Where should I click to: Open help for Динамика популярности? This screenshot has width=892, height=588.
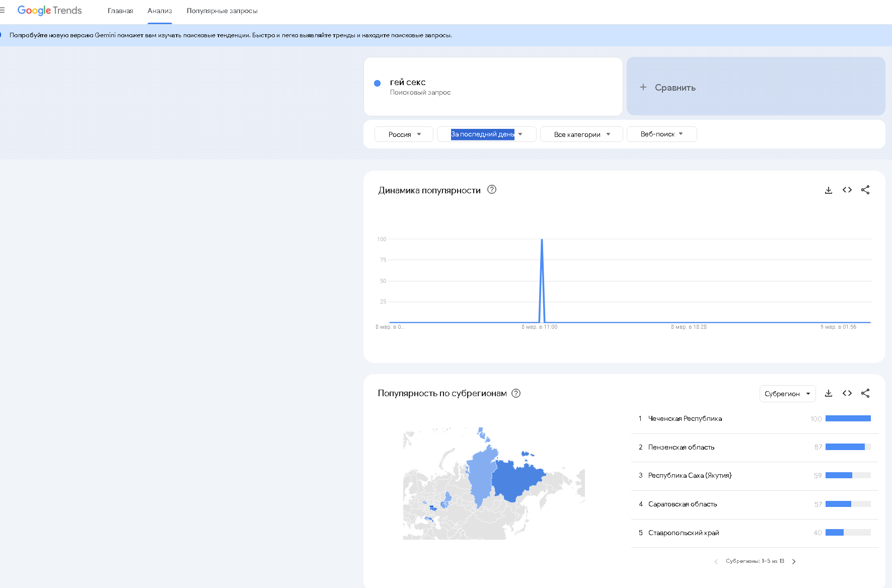pyautogui.click(x=492, y=190)
